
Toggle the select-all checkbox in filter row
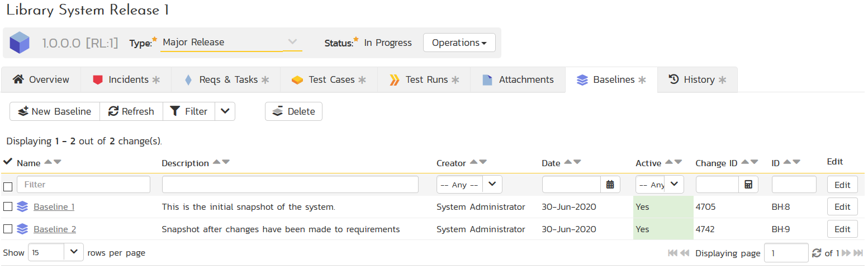(8, 186)
